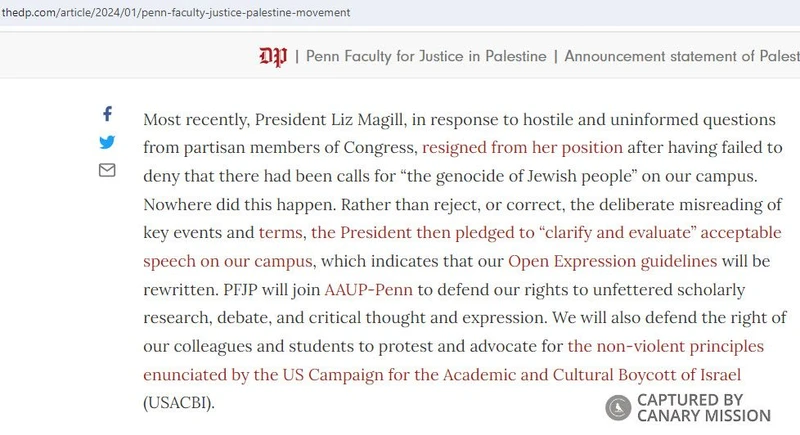Click the Canary Mission watermark logo

(618, 407)
